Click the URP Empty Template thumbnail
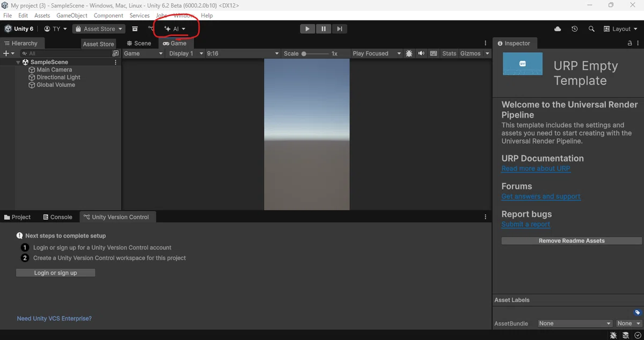 tap(522, 64)
